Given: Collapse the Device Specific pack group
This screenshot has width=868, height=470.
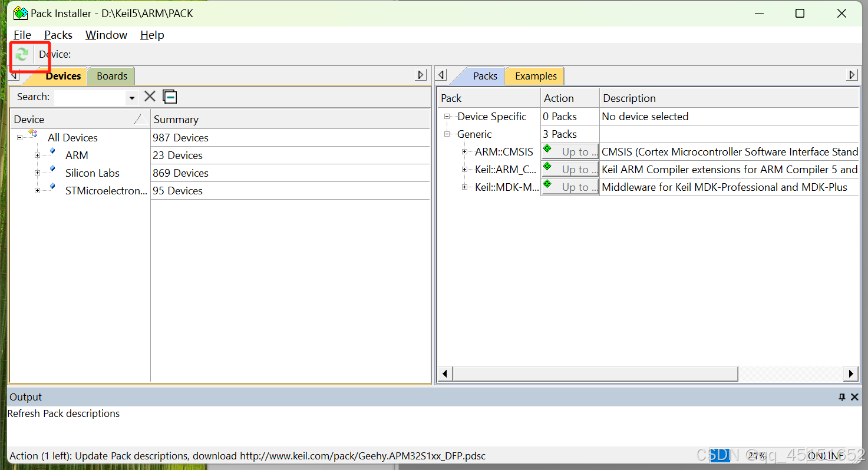Looking at the screenshot, I should point(447,117).
